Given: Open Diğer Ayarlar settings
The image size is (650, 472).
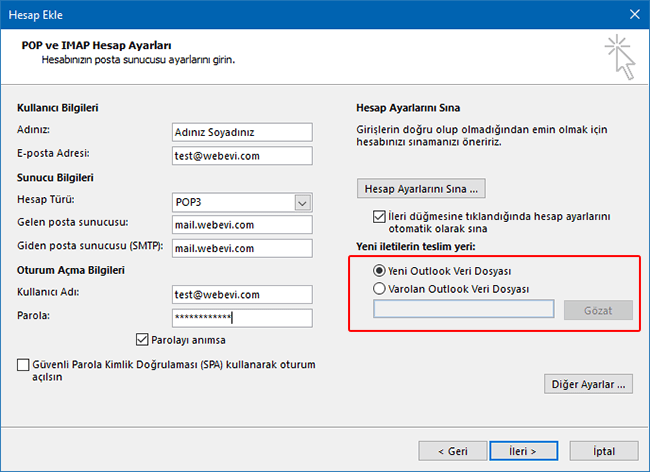Looking at the screenshot, I should click(x=588, y=383).
